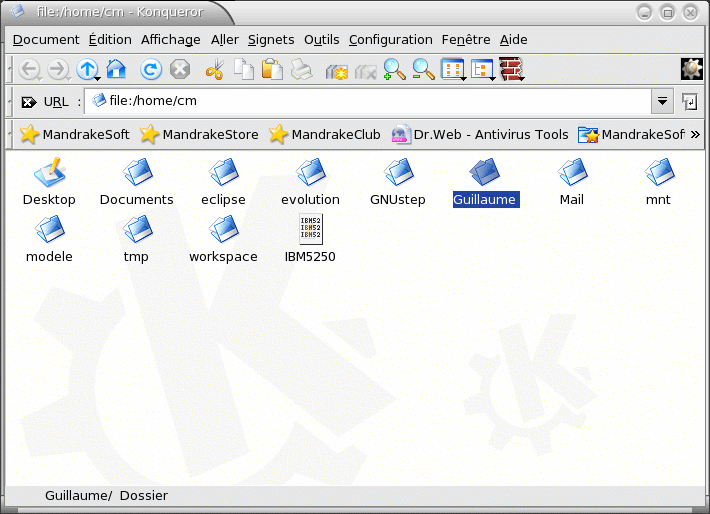Click the go button beside the URL field
The width and height of the screenshot is (710, 514).
pyautogui.click(x=690, y=102)
